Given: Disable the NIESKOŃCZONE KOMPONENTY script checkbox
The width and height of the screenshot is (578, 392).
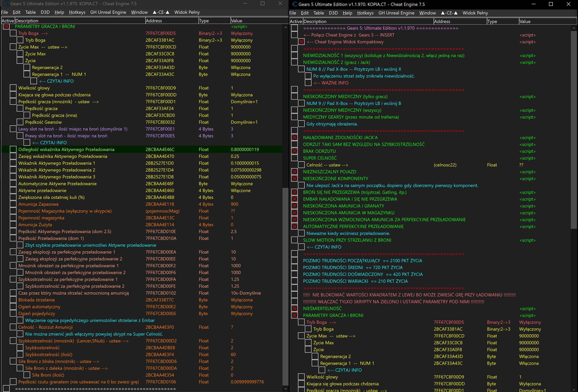Looking at the screenshot, I should tap(295, 178).
